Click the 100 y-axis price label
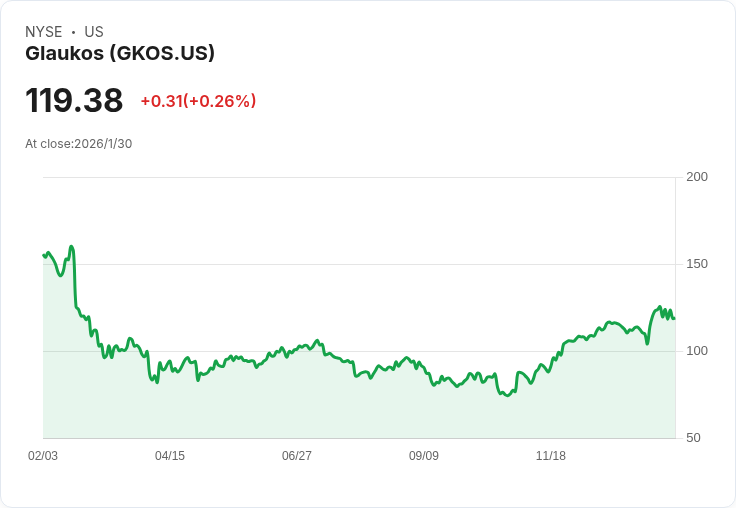 [x=697, y=351]
